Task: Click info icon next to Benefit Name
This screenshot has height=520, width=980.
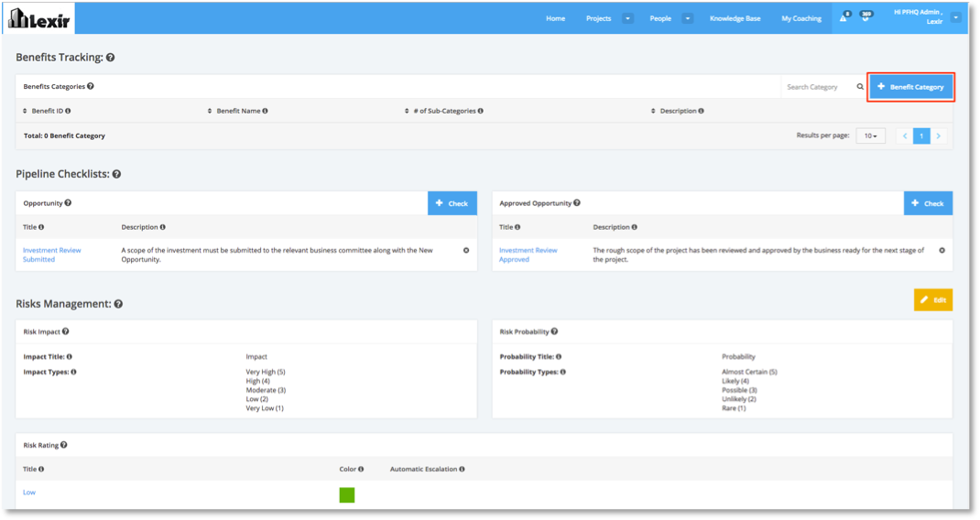Action: coord(265,111)
